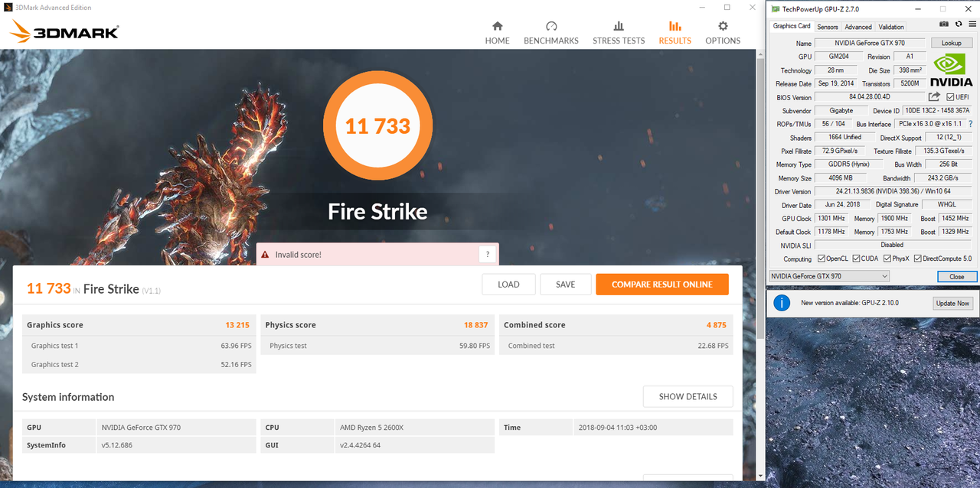Select the RESULTS section in 3DMark
This screenshot has height=488, width=980.
pyautogui.click(x=675, y=33)
